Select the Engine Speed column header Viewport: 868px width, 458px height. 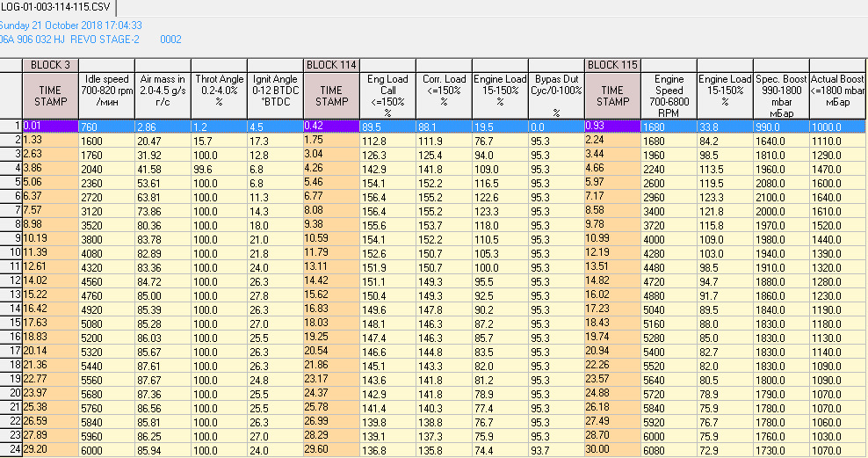point(669,95)
